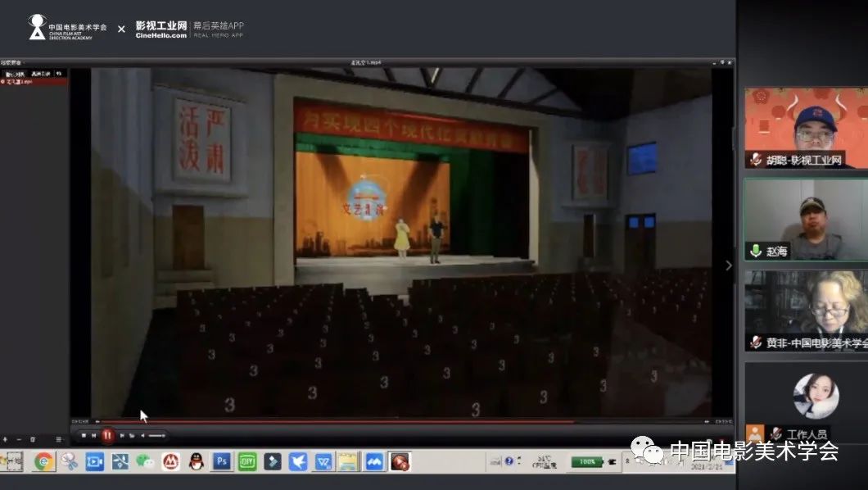Expand the participant panel side arrow
The height and width of the screenshot is (490, 868).
(729, 265)
